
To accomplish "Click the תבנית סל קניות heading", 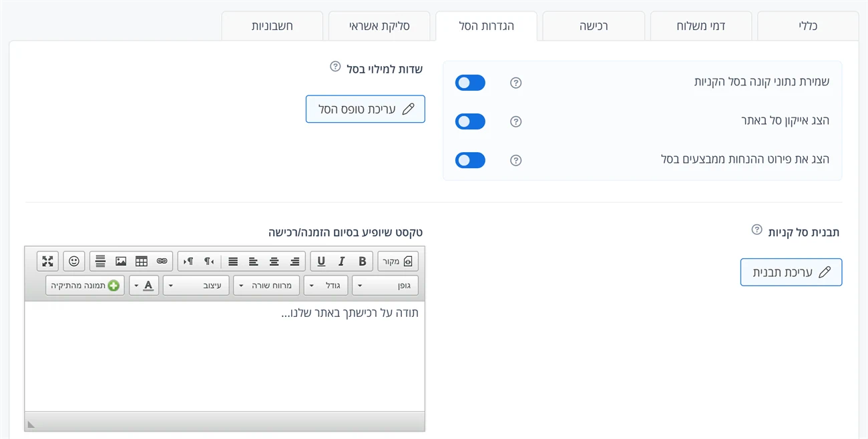I will click(x=804, y=232).
